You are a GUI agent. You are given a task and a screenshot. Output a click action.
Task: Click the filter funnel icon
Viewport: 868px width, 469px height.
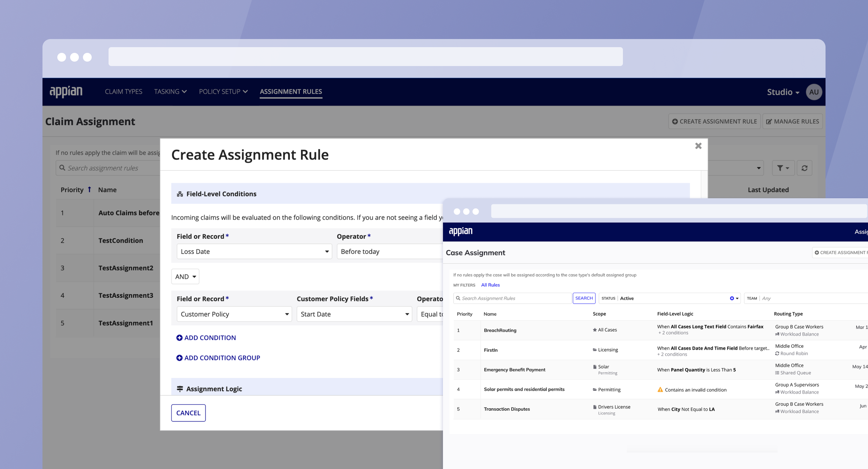(780, 168)
